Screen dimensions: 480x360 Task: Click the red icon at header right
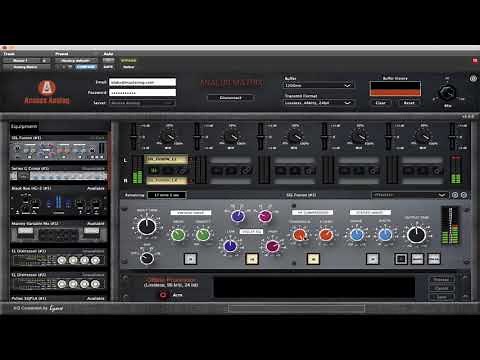[x=475, y=60]
